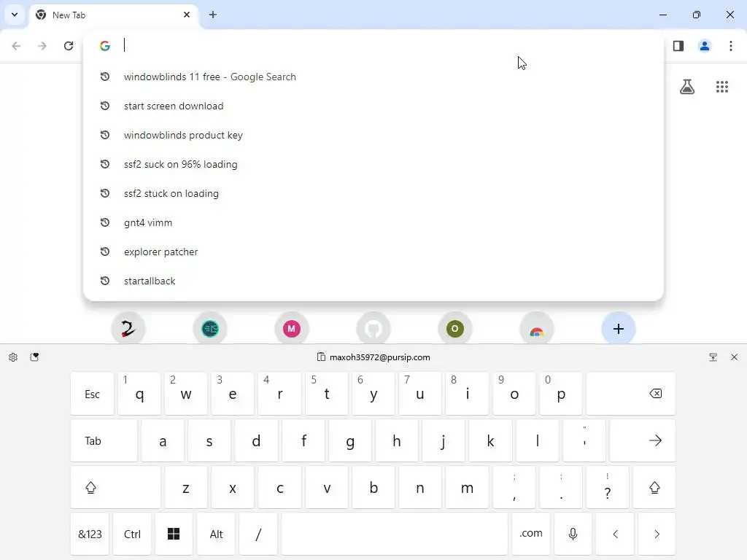Image resolution: width=747 pixels, height=560 pixels.
Task: Open the tab search dropdown arrow
Action: [x=15, y=15]
